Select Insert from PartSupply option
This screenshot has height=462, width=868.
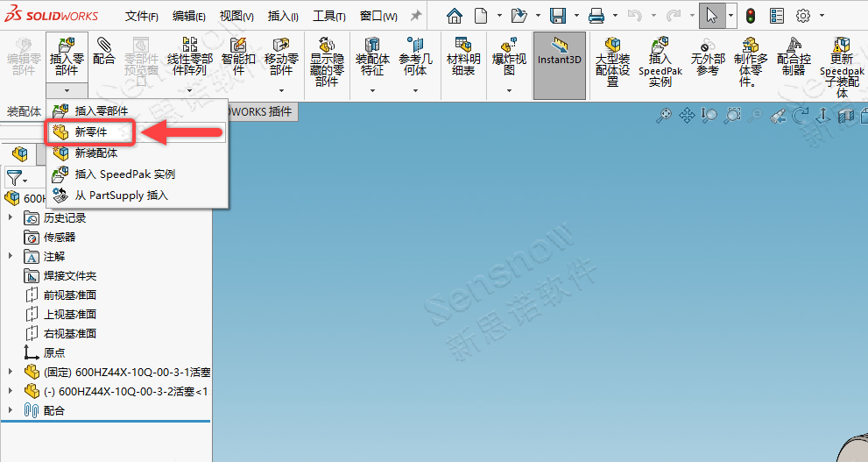click(x=121, y=195)
